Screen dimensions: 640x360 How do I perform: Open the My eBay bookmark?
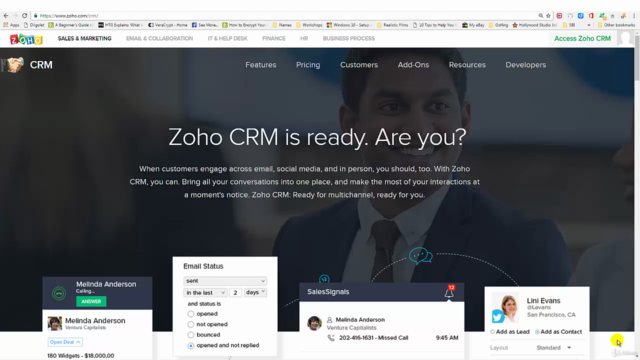pyautogui.click(x=473, y=25)
